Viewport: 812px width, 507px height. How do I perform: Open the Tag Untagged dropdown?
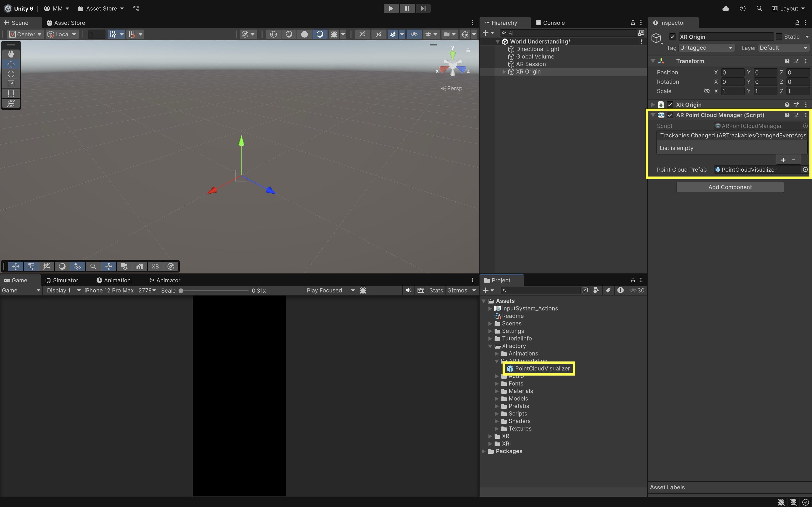tap(706, 48)
